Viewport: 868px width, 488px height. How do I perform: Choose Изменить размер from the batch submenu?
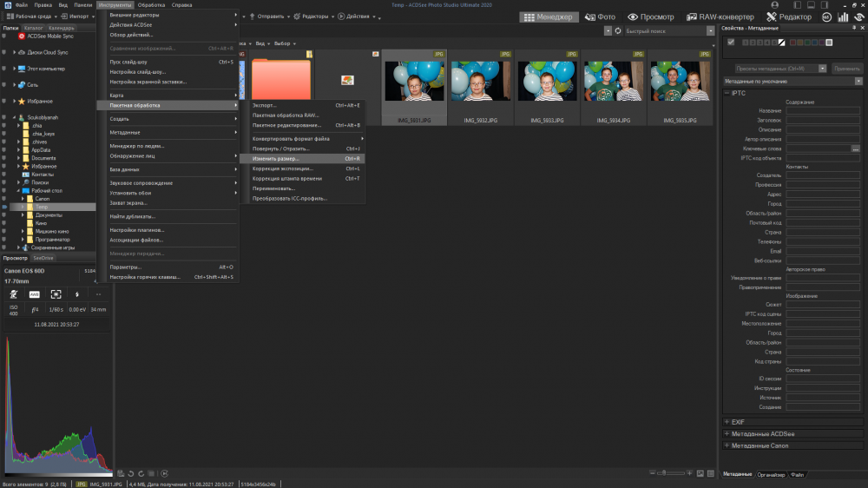coord(275,159)
